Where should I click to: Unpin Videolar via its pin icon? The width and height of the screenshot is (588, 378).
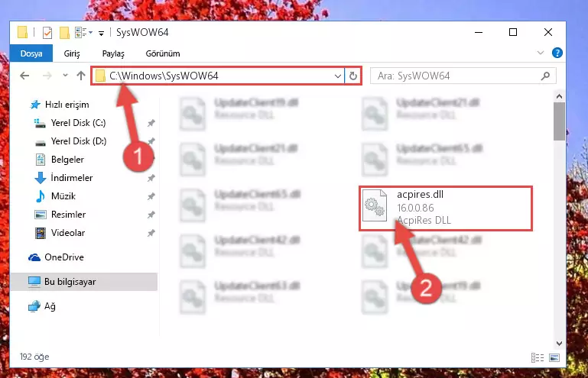(x=151, y=233)
